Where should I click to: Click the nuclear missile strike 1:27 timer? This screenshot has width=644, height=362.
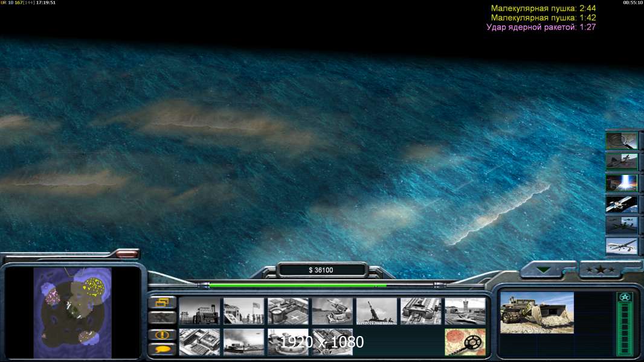(541, 27)
